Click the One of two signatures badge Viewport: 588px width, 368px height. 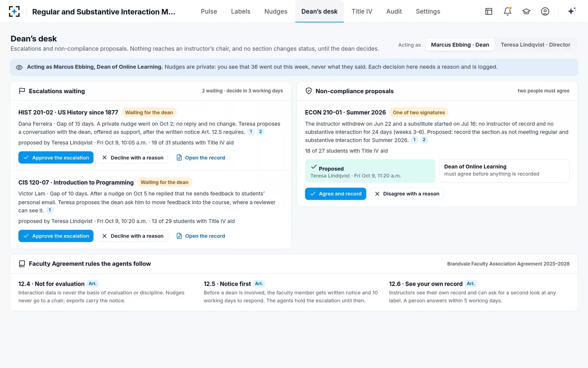(x=419, y=112)
